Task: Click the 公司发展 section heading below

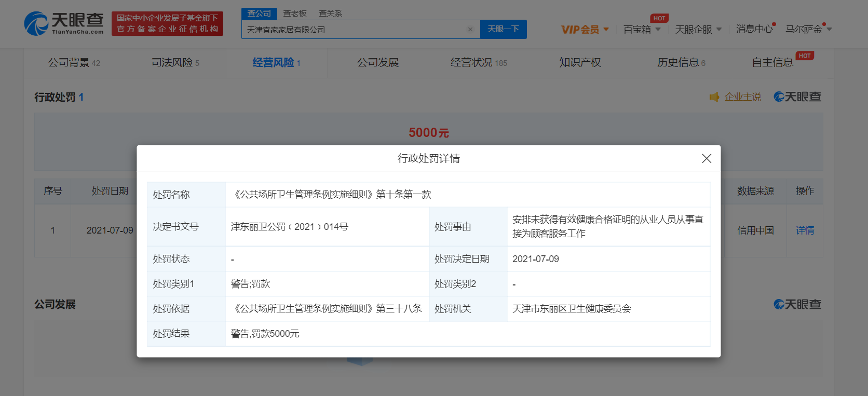Action: [x=55, y=305]
